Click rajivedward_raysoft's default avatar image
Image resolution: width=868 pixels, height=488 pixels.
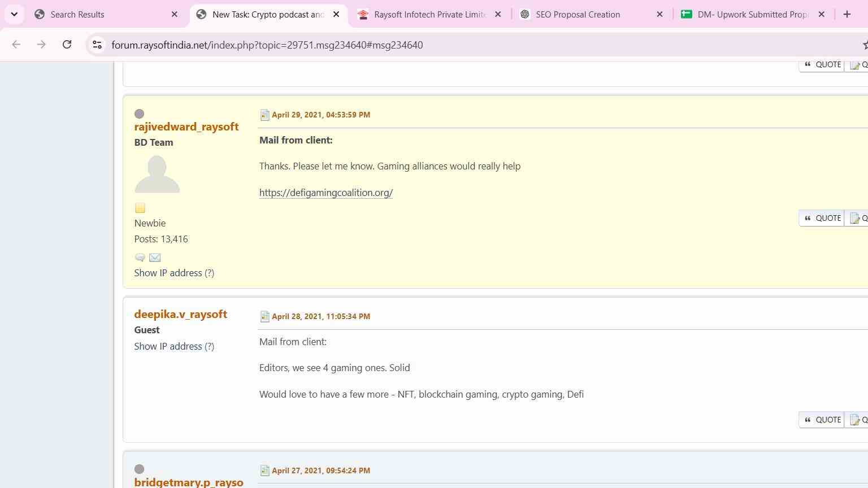pyautogui.click(x=157, y=175)
